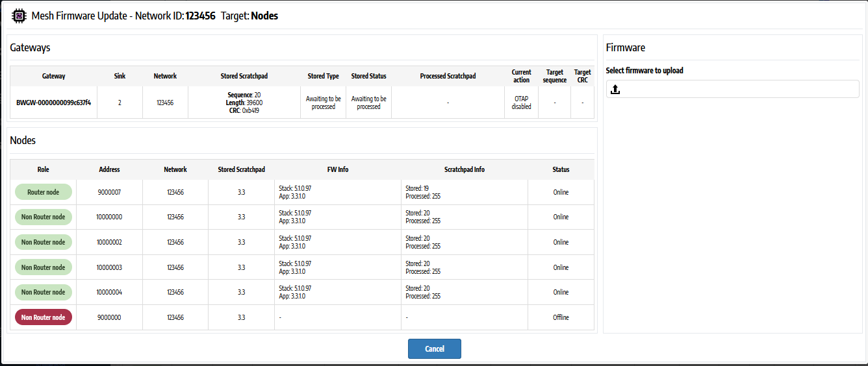Click the Address column header in Nodes

pos(109,169)
